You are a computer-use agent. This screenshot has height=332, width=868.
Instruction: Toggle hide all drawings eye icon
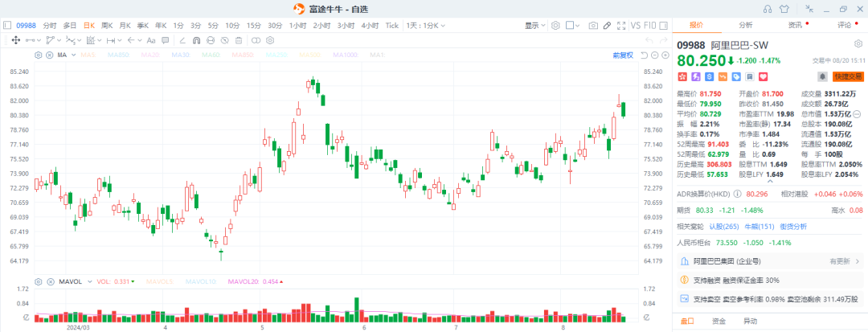(224, 40)
